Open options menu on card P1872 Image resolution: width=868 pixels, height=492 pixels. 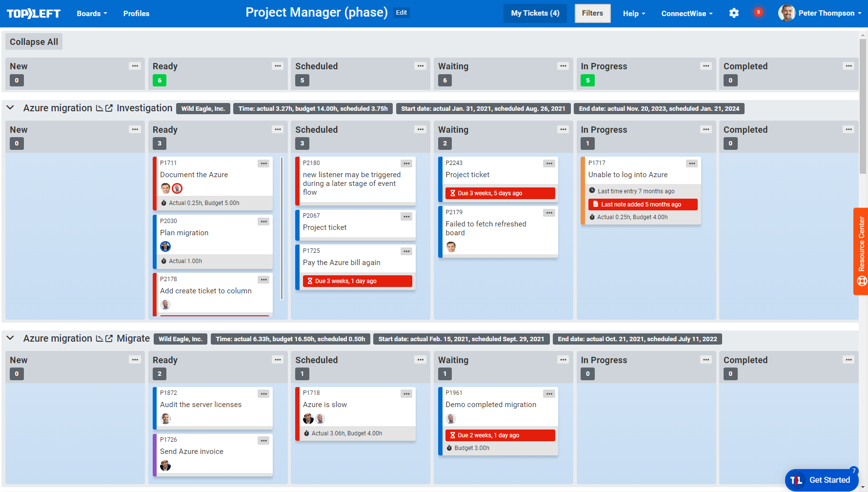coord(264,393)
